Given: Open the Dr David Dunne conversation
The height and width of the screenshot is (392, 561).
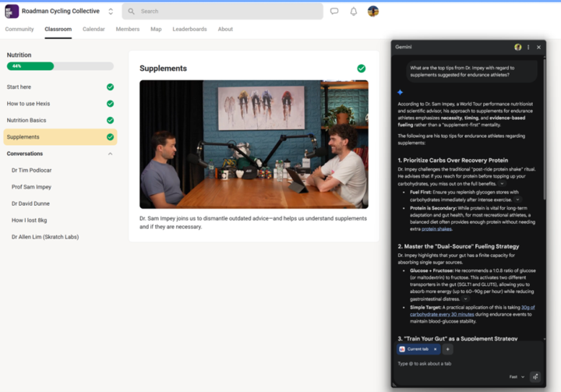Looking at the screenshot, I should click(x=30, y=203).
